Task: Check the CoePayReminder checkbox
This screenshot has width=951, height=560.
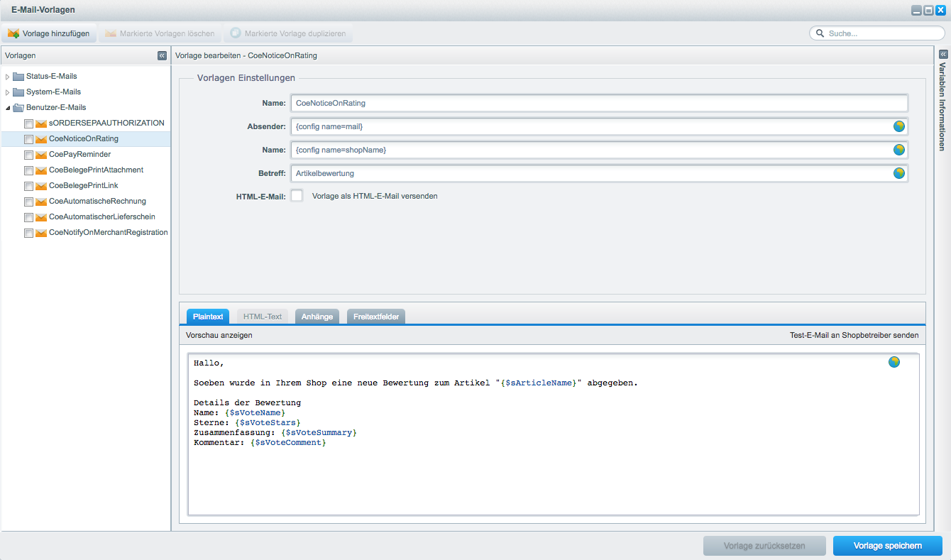Action: [28, 155]
